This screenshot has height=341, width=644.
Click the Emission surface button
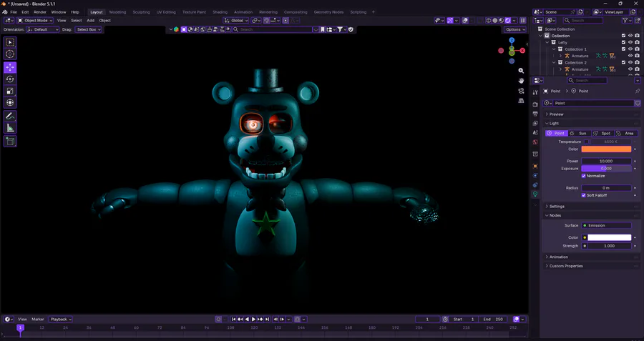[606, 225]
